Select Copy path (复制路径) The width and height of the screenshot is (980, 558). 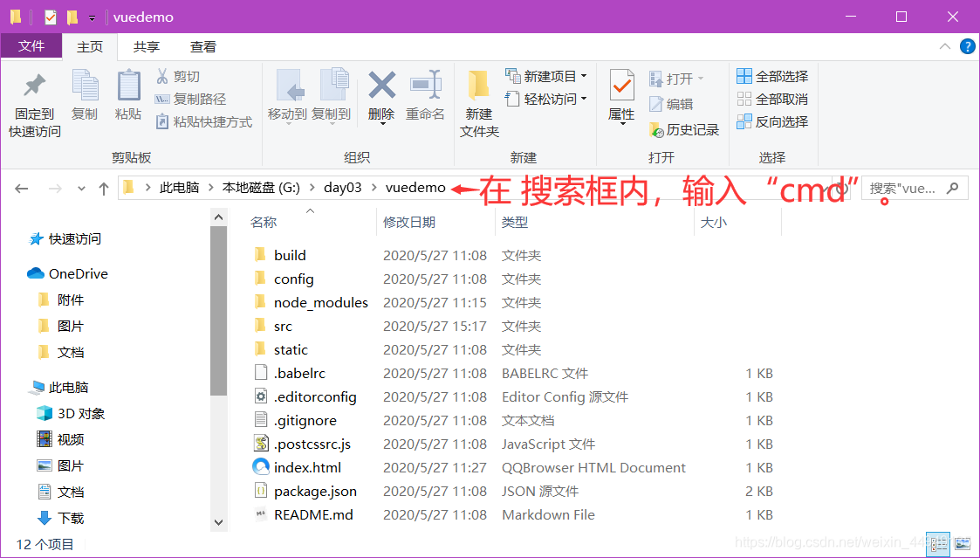(x=190, y=99)
